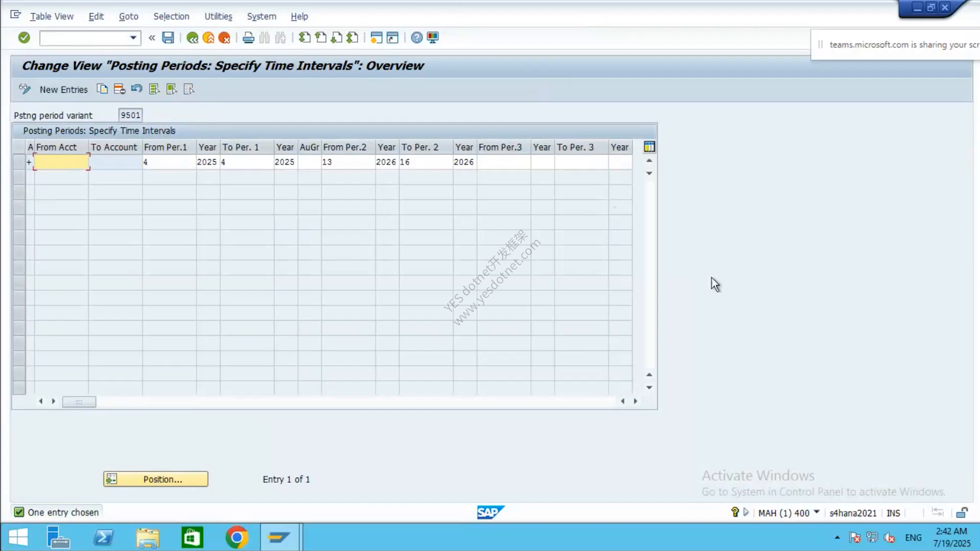980x551 pixels.
Task: Click the Delete row icon
Action: [119, 89]
